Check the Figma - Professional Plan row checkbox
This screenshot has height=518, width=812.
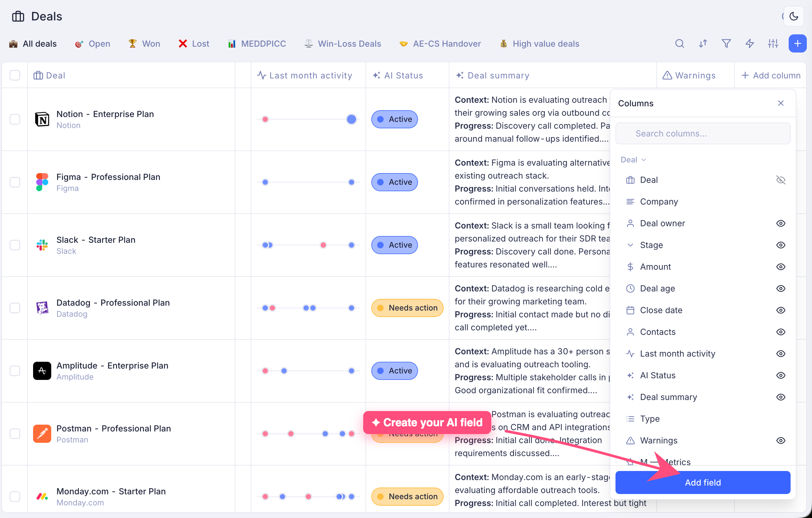(15, 182)
